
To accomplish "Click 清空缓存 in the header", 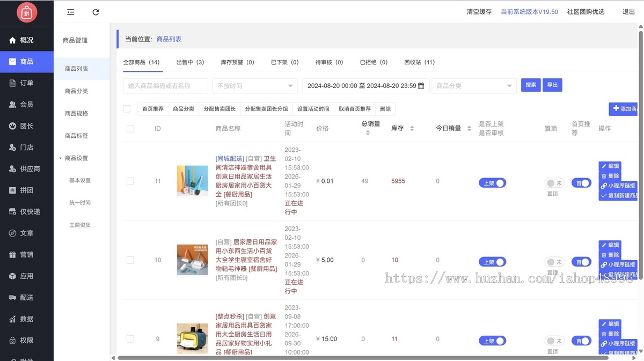I will (479, 12).
